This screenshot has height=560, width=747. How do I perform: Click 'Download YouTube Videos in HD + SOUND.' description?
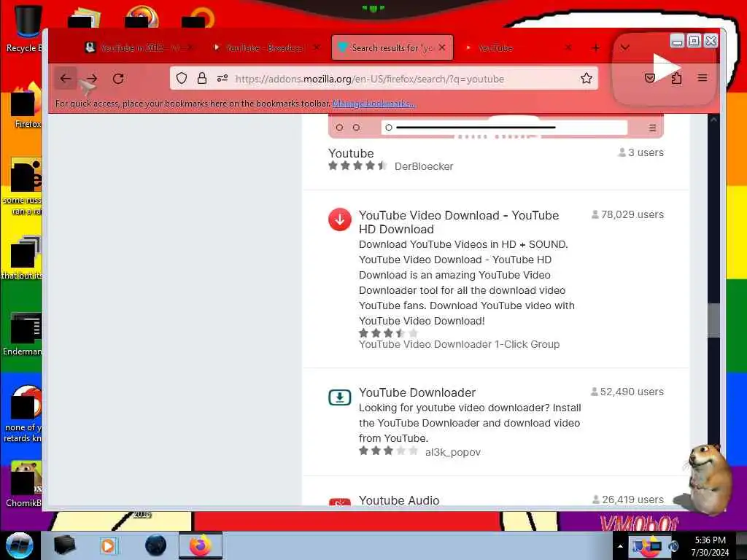(x=463, y=244)
